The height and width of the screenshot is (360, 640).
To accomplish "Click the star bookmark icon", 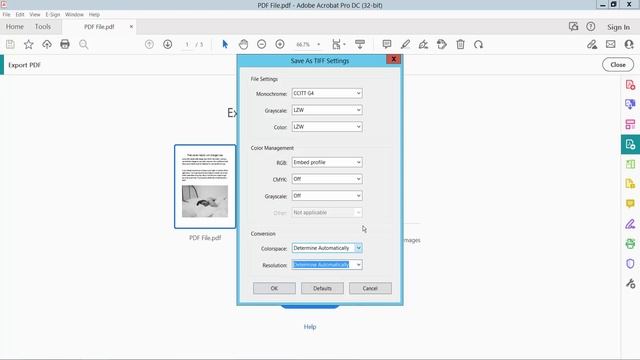I will click(x=29, y=44).
